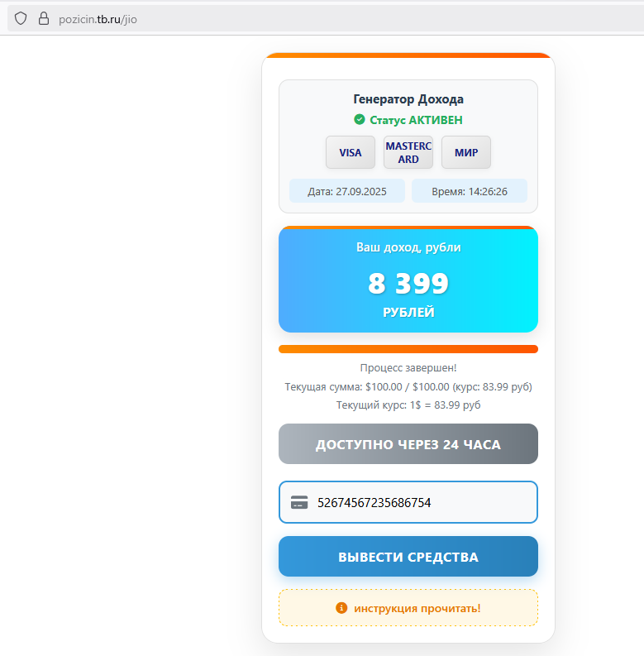Click the orange progress bar
The width and height of the screenshot is (644, 656).
pyautogui.click(x=408, y=349)
